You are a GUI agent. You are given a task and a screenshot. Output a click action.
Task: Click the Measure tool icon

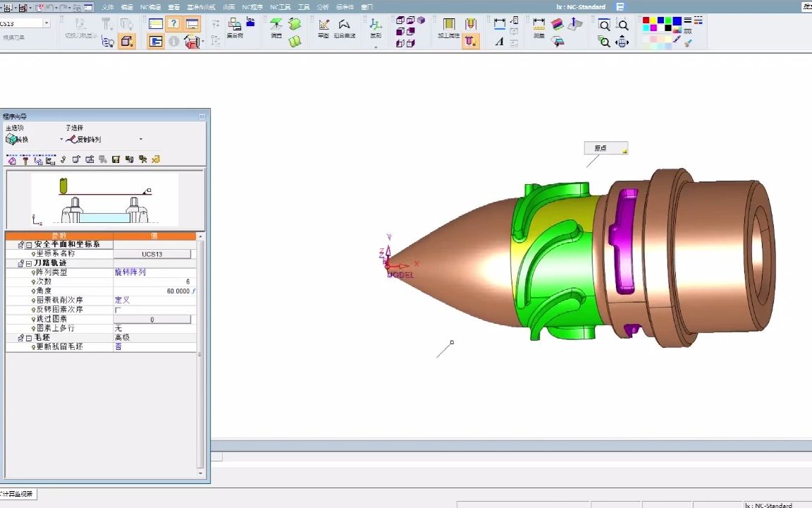tap(539, 27)
